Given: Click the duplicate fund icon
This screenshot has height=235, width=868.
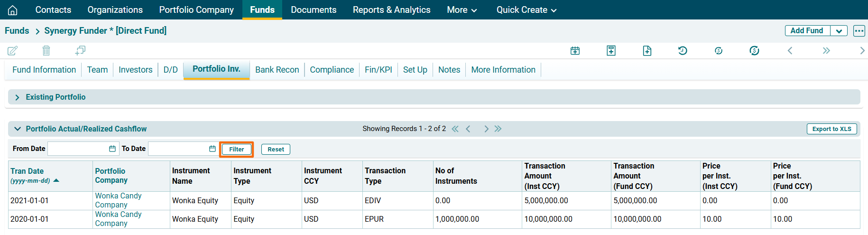Looking at the screenshot, I should tap(80, 50).
